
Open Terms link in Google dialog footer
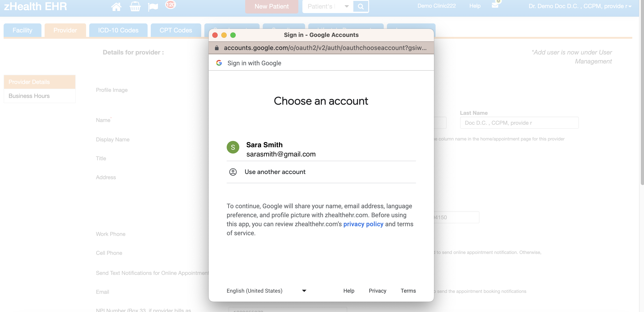[x=408, y=291]
